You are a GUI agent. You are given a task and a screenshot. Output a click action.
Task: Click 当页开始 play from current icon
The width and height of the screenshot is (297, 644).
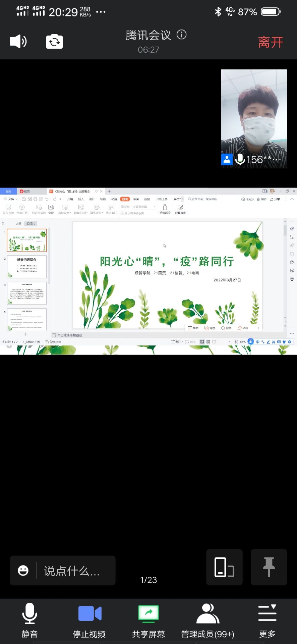[x=22, y=209]
